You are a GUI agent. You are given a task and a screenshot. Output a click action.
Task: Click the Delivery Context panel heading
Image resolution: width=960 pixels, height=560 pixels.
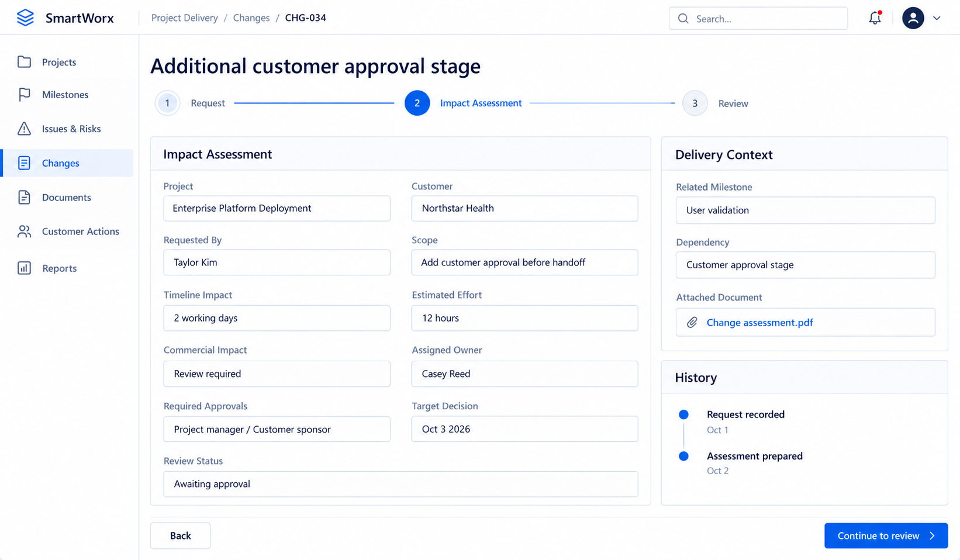pyautogui.click(x=724, y=155)
